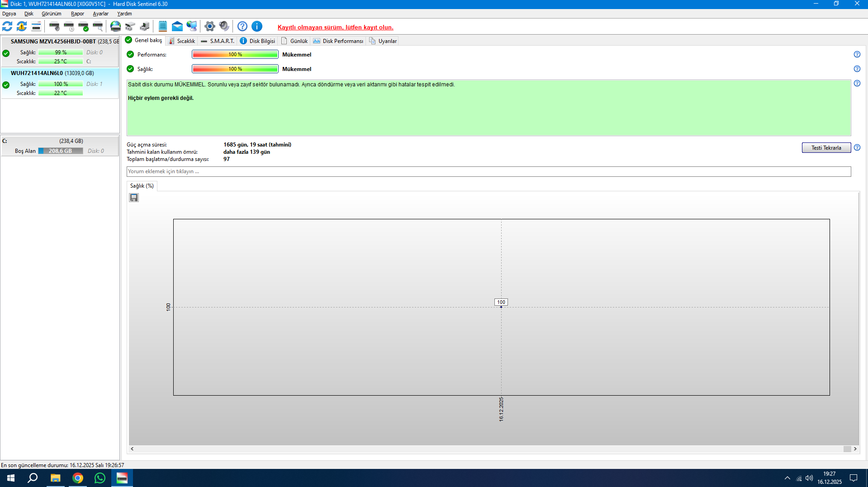The height and width of the screenshot is (487, 868).
Task: Click the gray disk icon with a tower
Action: (145, 26)
